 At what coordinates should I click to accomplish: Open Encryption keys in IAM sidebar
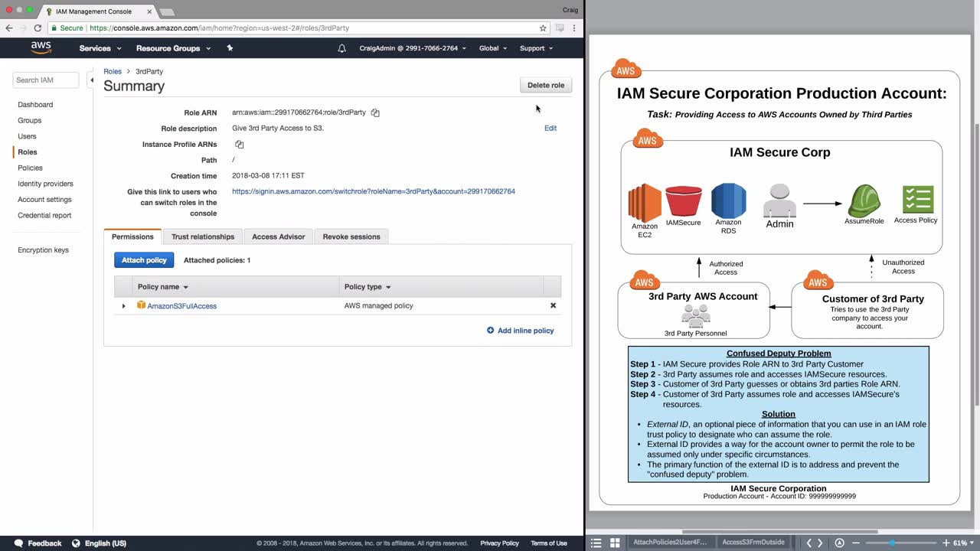click(x=44, y=250)
